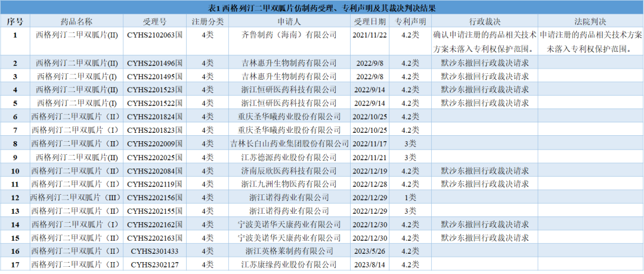Click the 注册分类 column header

pyautogui.click(x=208, y=21)
